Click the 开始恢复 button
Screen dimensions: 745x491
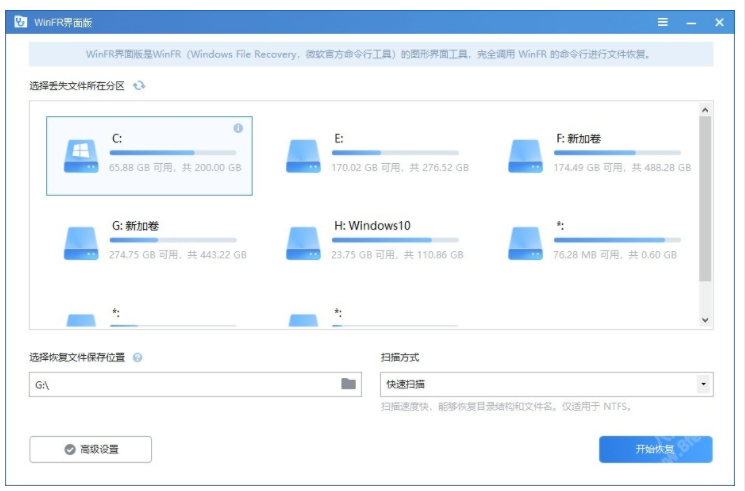[x=655, y=450]
